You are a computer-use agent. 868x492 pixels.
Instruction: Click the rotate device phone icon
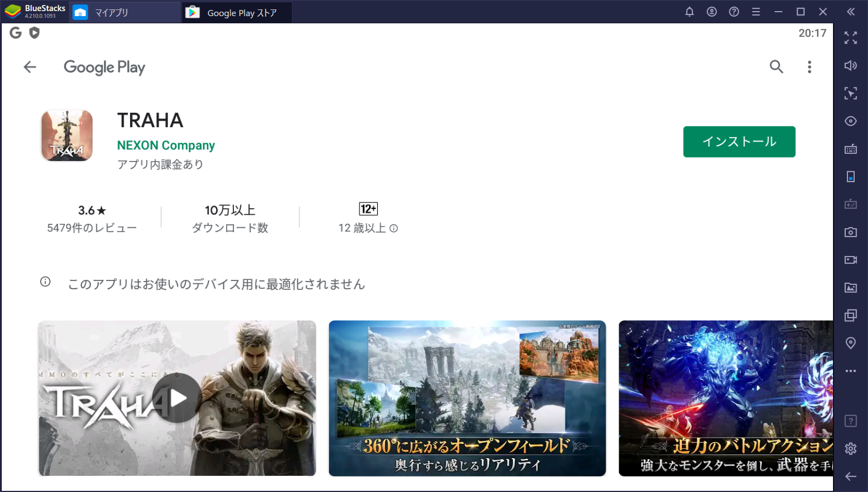[x=851, y=177]
